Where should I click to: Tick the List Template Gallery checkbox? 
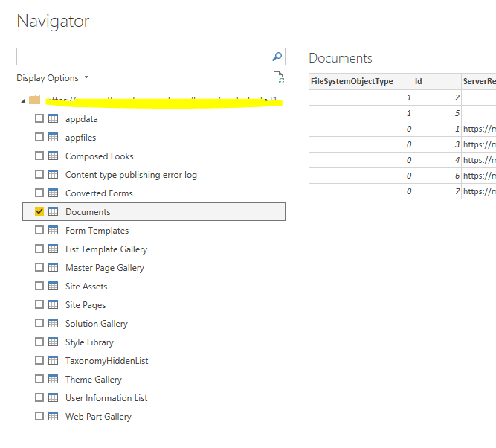[39, 249]
